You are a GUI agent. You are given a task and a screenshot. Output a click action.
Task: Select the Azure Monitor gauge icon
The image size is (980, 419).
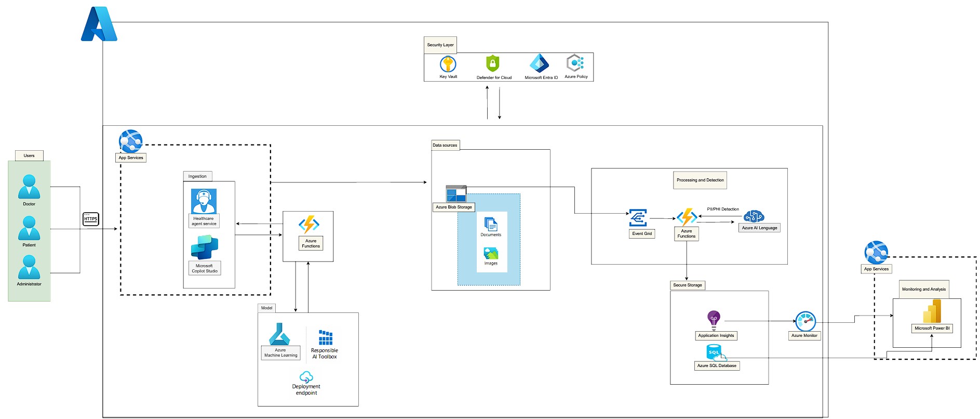point(806,321)
